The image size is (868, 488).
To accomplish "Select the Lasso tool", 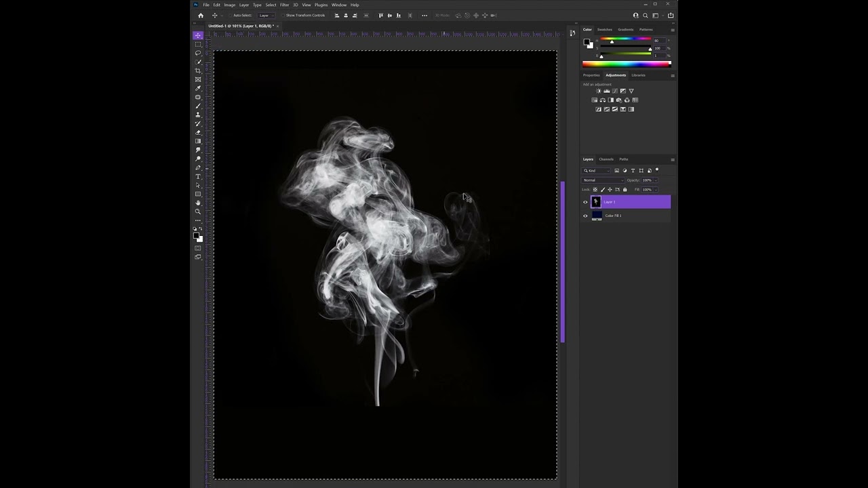I will coord(198,53).
